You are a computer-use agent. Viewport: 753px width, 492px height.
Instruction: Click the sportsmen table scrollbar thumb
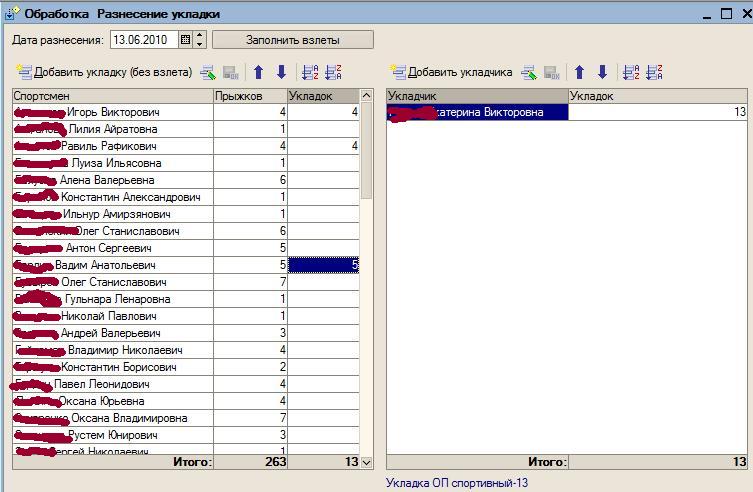[366, 150]
